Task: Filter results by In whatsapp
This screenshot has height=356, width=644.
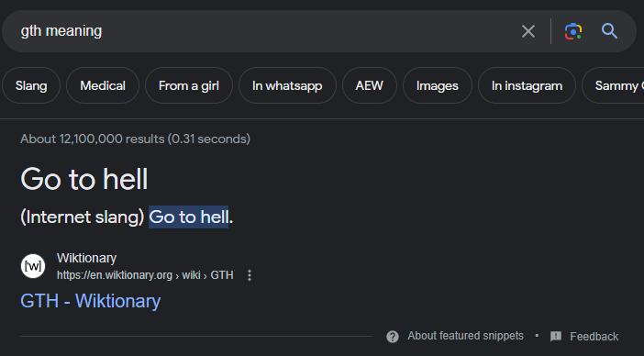Action: tap(287, 85)
